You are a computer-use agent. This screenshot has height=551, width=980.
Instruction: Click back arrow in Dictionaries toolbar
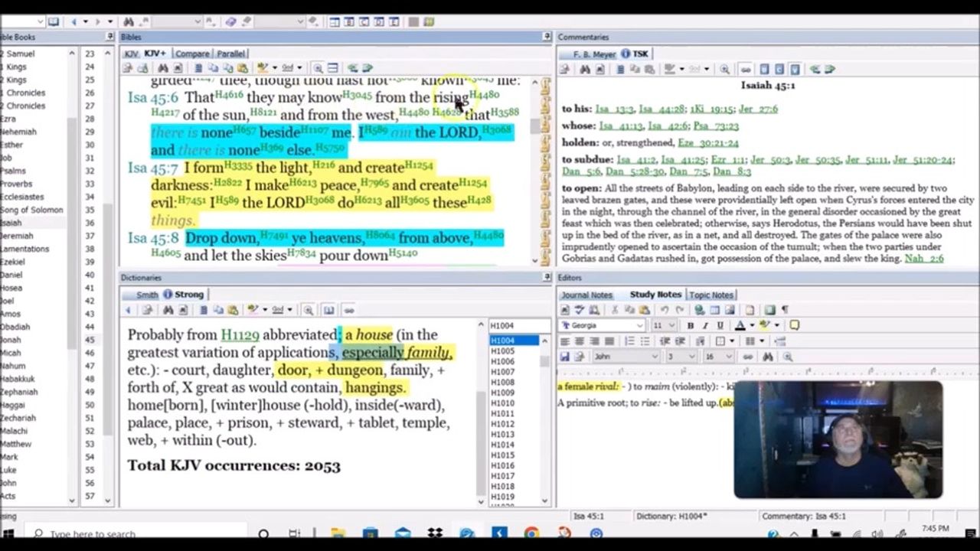pyautogui.click(x=128, y=310)
